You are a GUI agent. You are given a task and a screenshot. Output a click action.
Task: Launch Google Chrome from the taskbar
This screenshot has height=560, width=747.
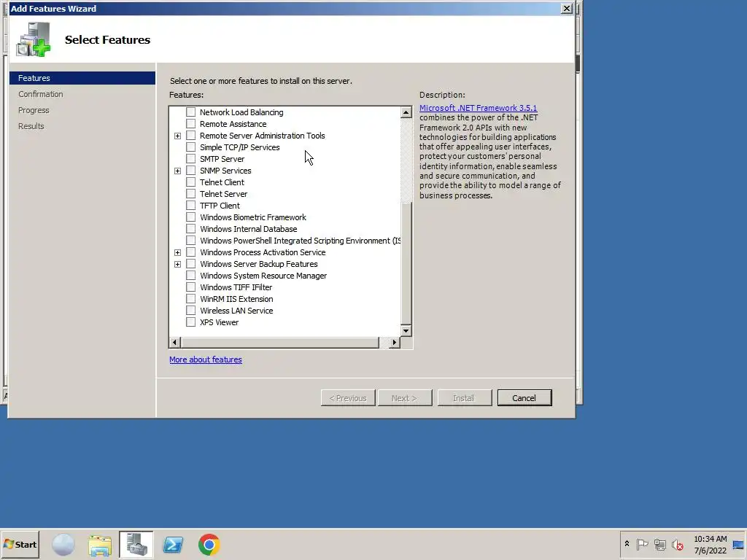[209, 545]
